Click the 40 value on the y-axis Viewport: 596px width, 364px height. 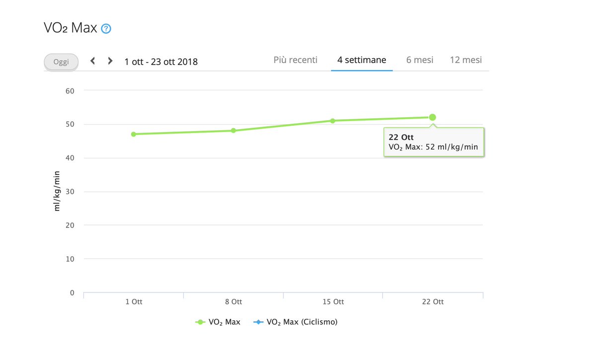coord(70,158)
